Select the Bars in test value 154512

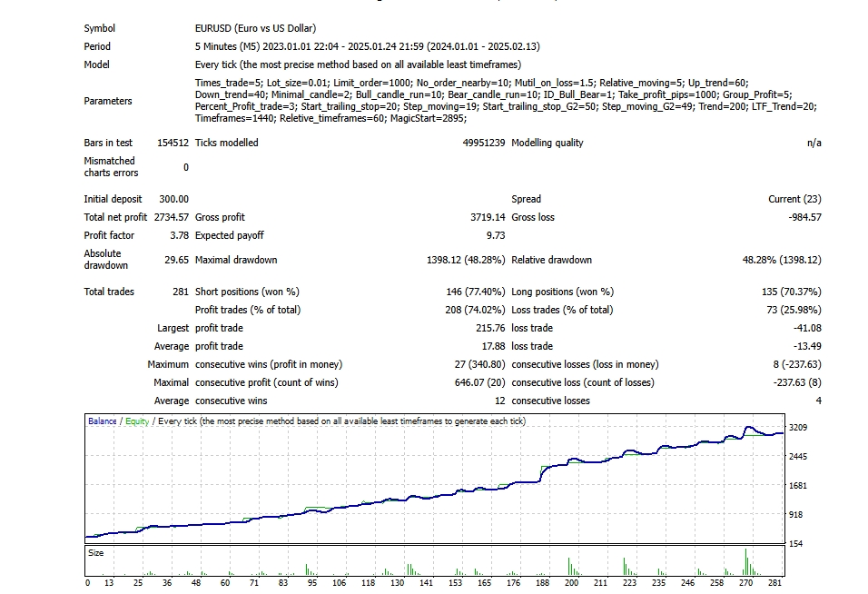point(173,143)
